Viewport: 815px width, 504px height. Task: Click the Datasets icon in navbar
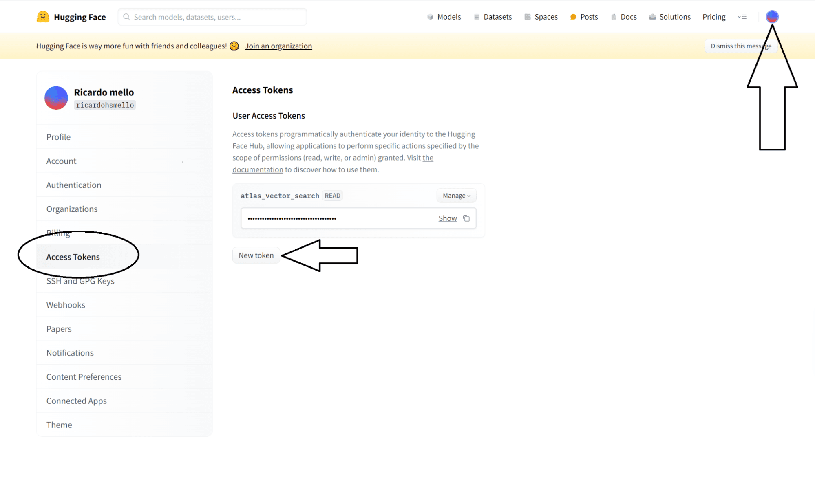pyautogui.click(x=477, y=17)
